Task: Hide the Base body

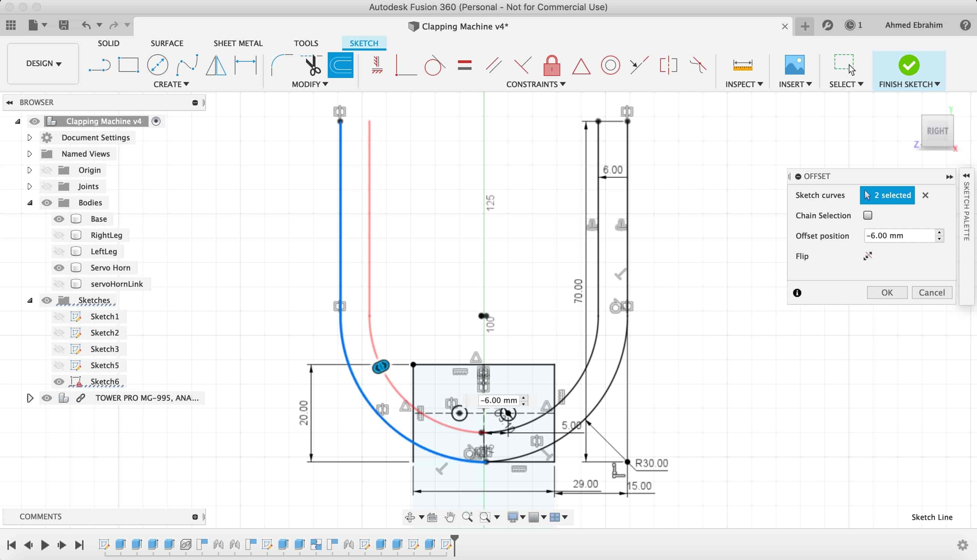Action: 58,219
